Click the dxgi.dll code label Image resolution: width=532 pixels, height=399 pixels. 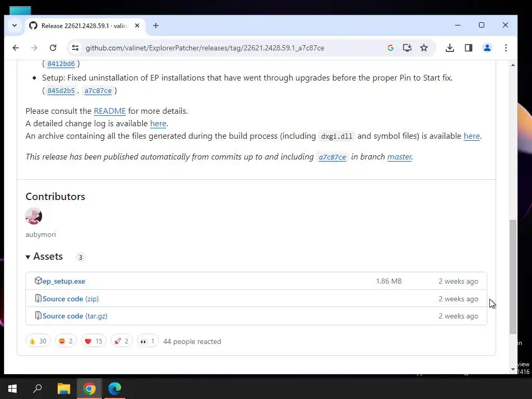tap(337, 137)
